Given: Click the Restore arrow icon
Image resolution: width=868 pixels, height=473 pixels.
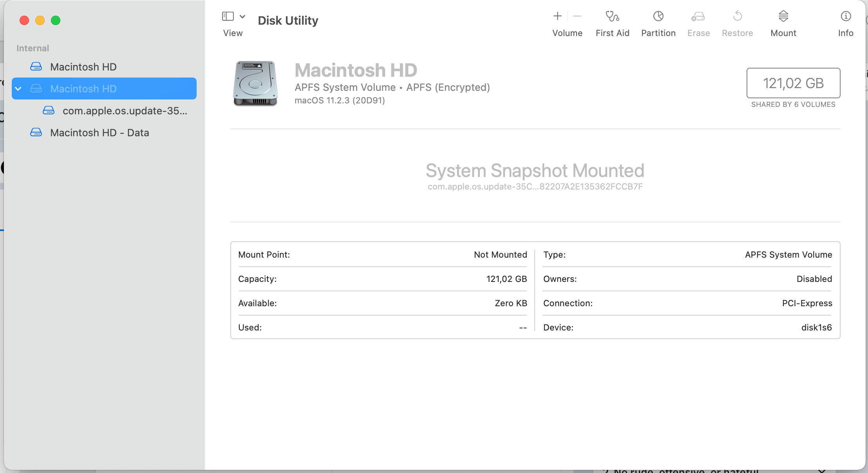Looking at the screenshot, I should [x=737, y=16].
